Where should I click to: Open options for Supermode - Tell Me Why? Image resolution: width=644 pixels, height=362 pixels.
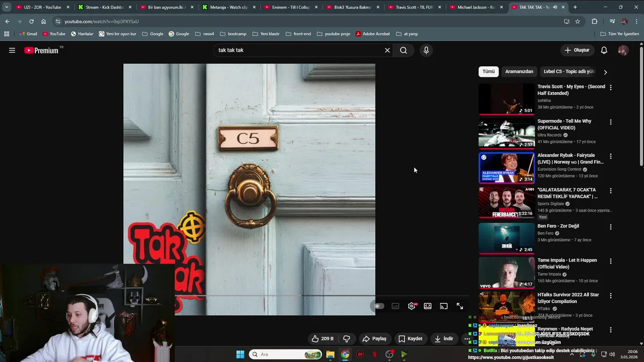611,122
